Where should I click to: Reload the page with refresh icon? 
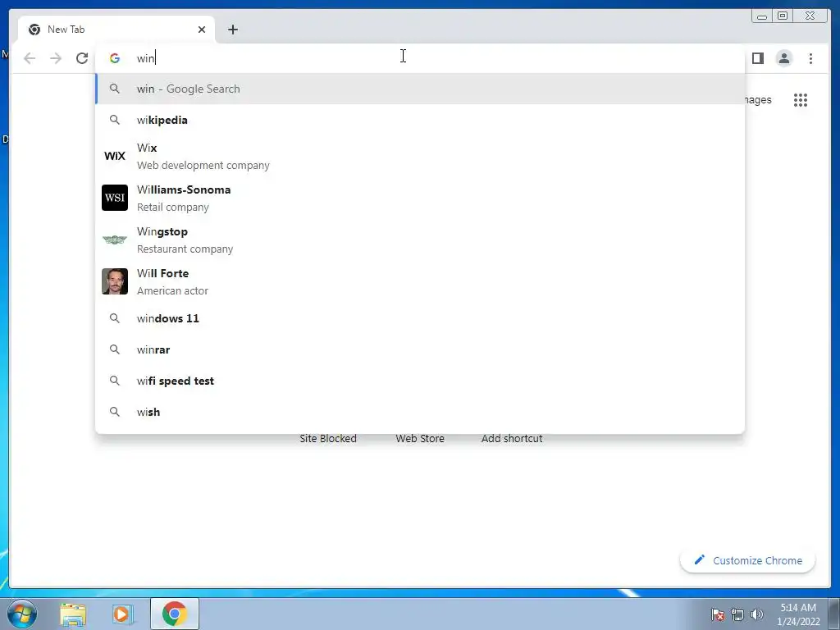(x=82, y=58)
